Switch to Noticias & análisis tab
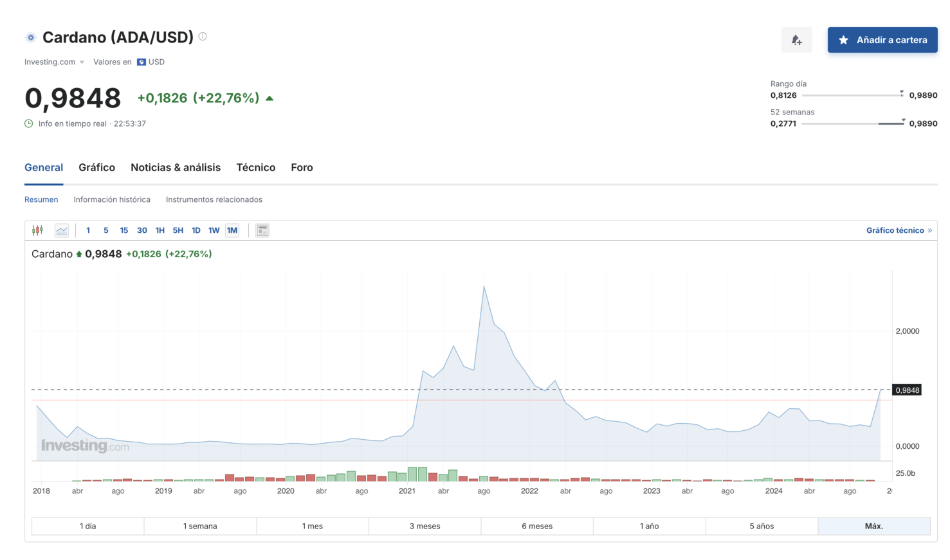 (x=176, y=168)
